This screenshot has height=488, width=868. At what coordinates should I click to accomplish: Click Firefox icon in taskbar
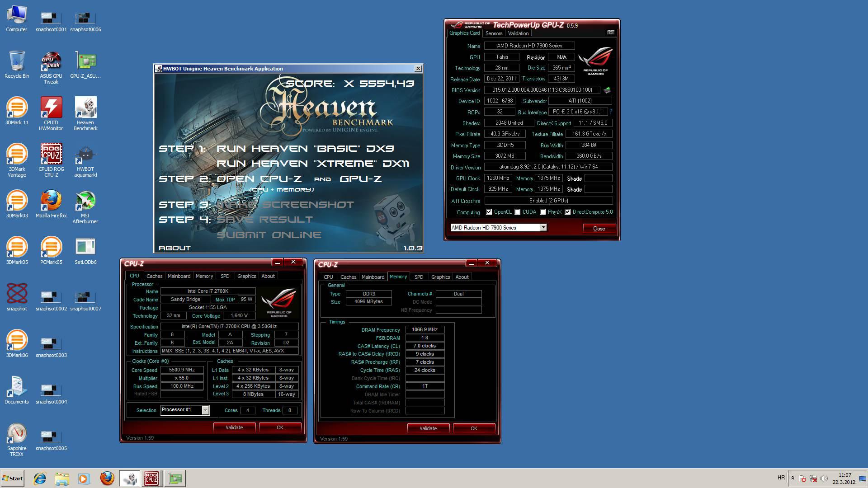pos(107,478)
